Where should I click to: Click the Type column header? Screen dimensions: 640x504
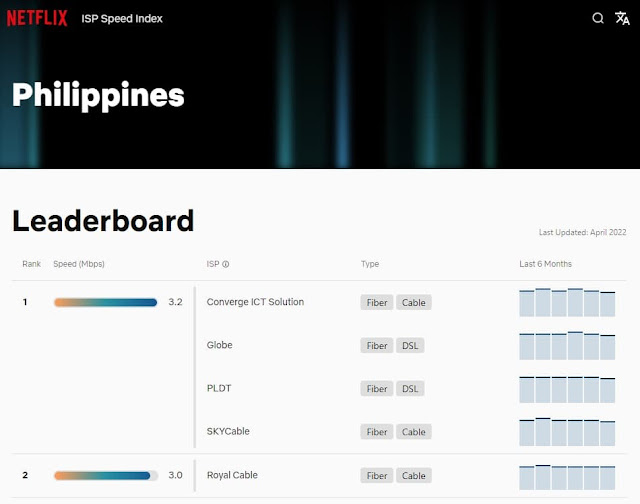[370, 264]
